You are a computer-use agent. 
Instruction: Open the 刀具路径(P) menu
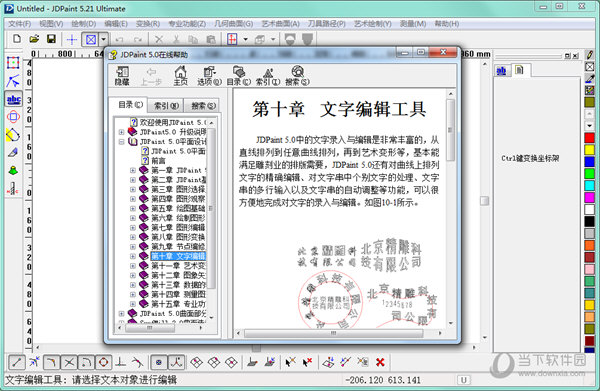(327, 24)
